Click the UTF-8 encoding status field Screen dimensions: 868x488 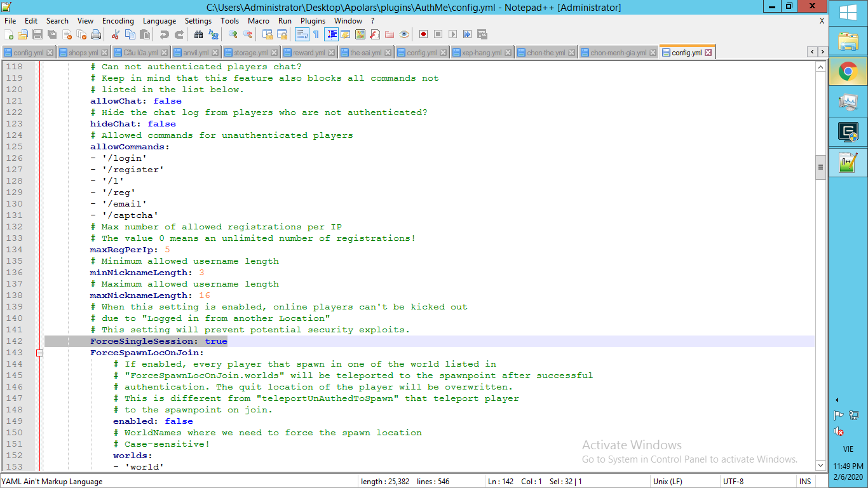point(733,482)
